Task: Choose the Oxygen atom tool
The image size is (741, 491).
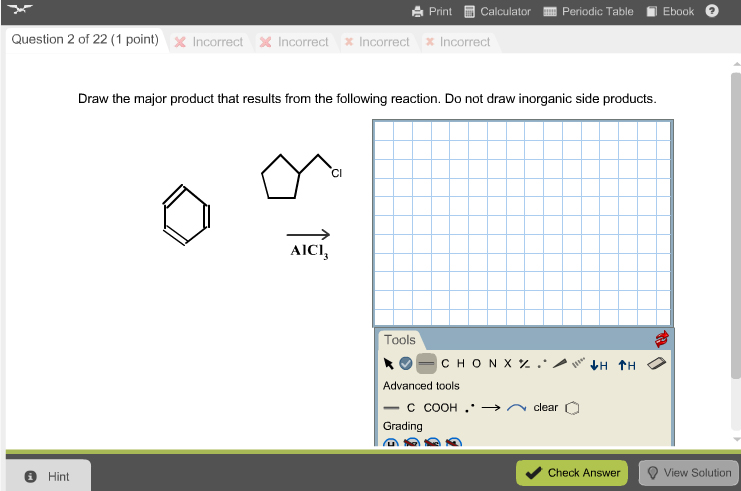Action: [x=476, y=363]
